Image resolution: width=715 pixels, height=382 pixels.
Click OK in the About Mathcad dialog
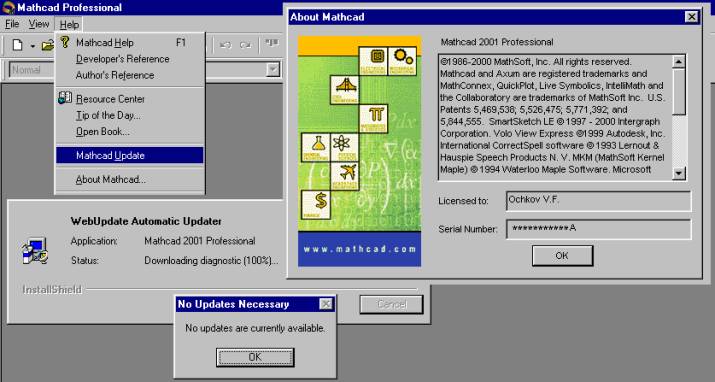[562, 256]
